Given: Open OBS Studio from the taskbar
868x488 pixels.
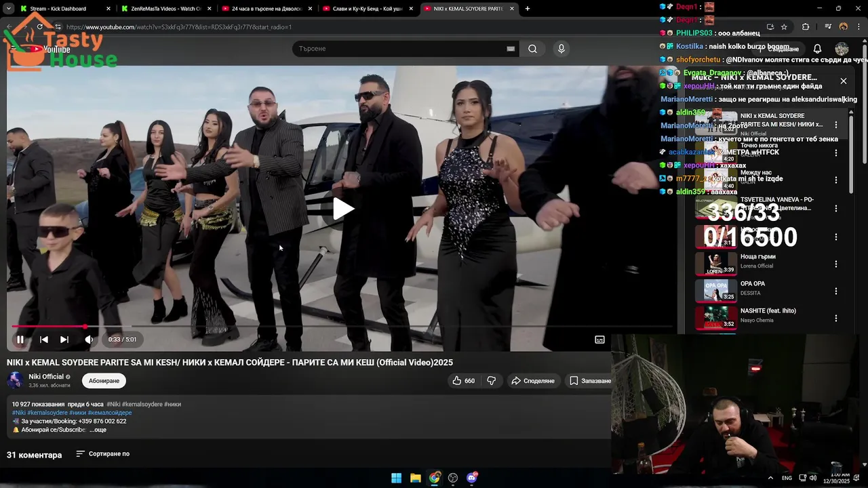Looking at the screenshot, I should [x=453, y=478].
